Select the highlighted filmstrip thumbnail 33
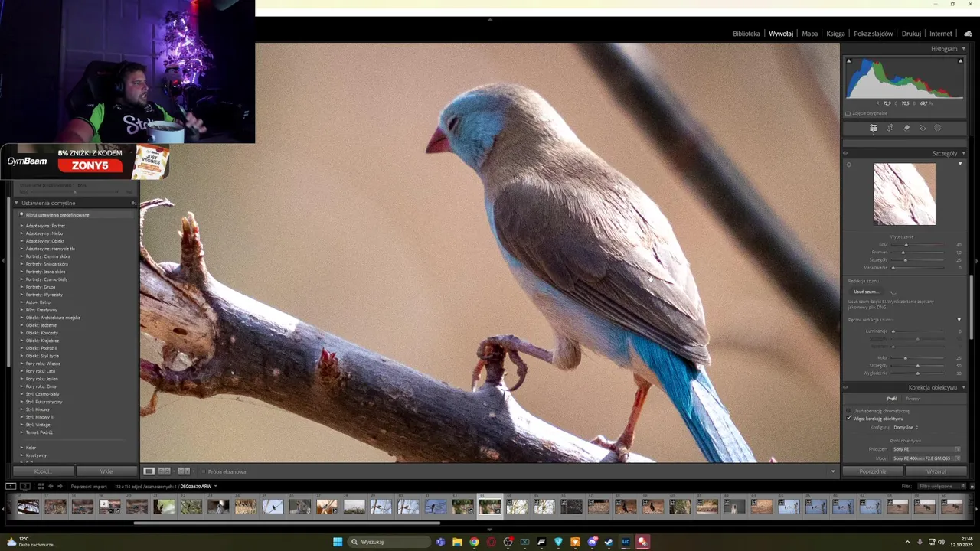This screenshot has height=551, width=980. tap(490, 506)
